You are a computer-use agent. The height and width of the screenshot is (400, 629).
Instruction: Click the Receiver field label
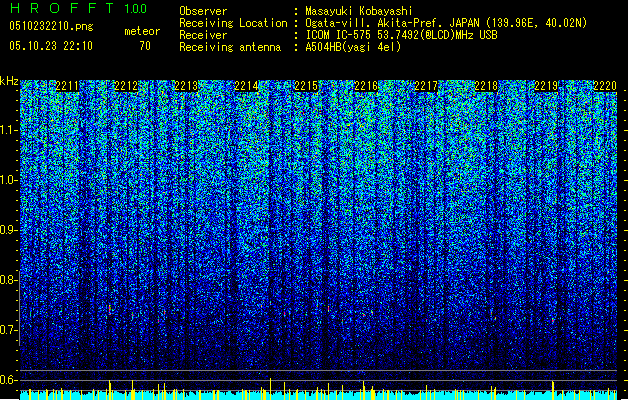tap(203, 35)
